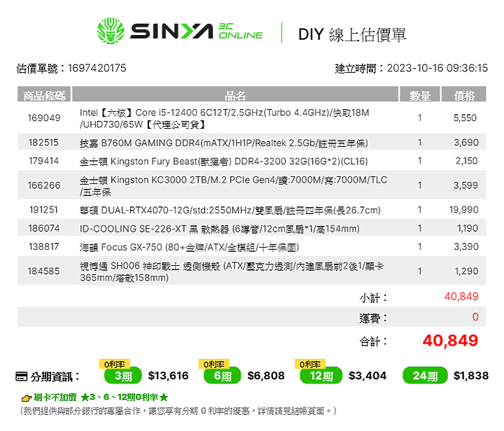
Task: Click the $3,404 installment amount
Action: click(x=367, y=376)
